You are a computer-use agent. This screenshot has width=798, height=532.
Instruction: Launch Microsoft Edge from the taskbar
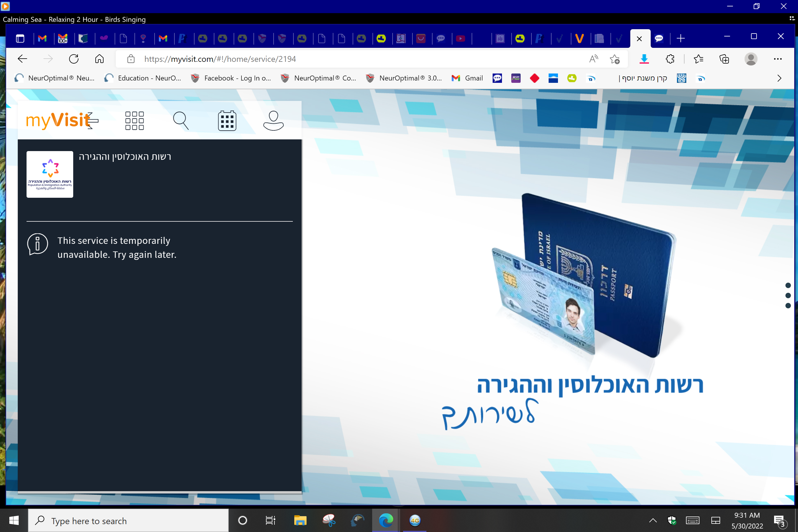[x=386, y=520]
